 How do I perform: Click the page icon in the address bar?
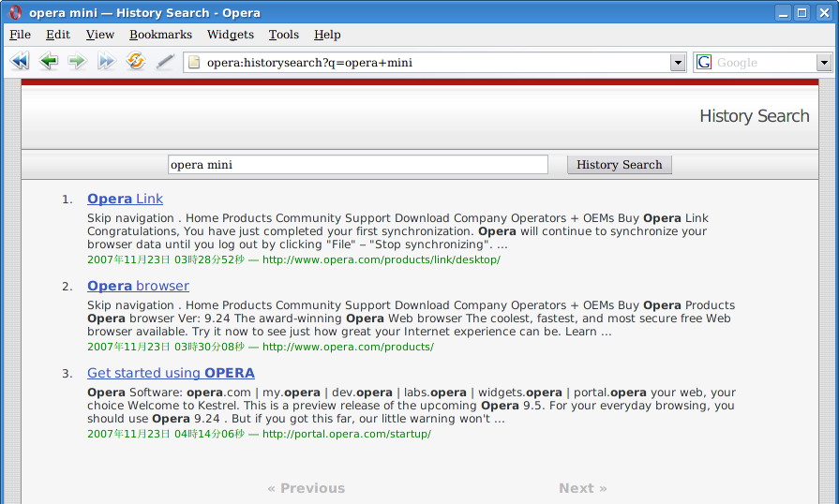(194, 63)
